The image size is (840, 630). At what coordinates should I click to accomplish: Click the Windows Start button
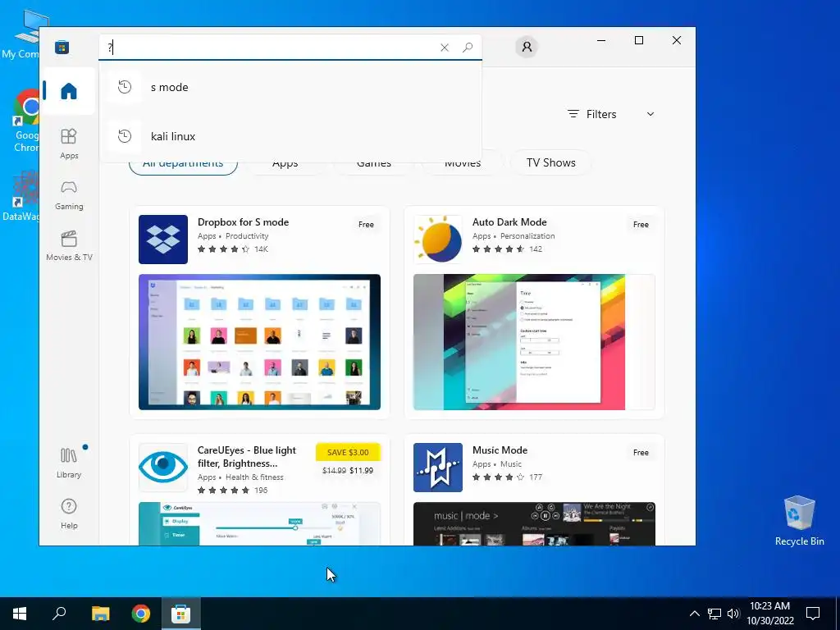pyautogui.click(x=20, y=614)
